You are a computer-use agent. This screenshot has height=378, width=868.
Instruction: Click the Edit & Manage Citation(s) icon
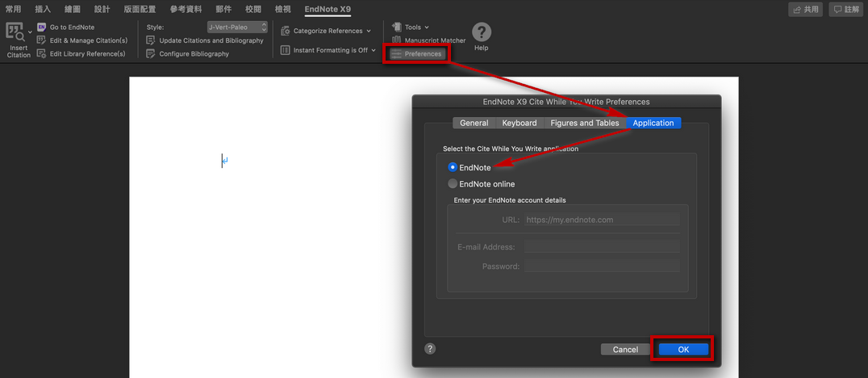41,40
